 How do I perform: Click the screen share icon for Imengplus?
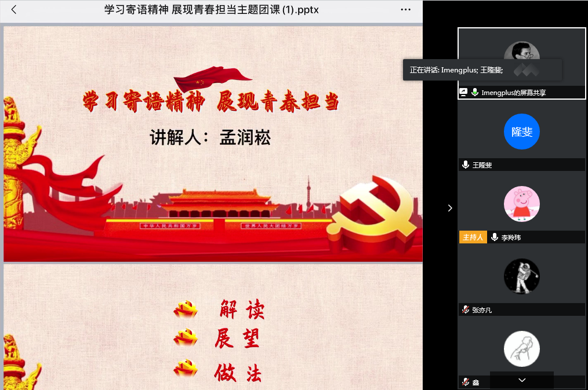(x=464, y=92)
